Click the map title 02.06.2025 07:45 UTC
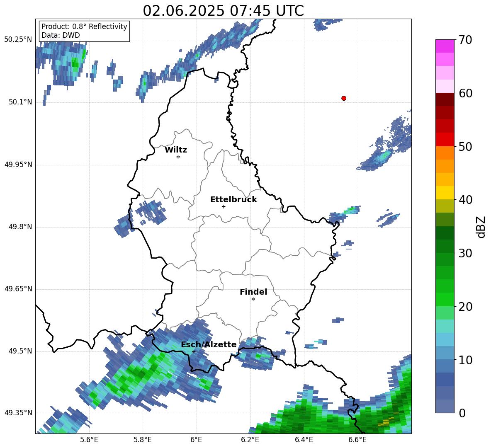The width and height of the screenshot is (491, 448). pyautogui.click(x=223, y=11)
